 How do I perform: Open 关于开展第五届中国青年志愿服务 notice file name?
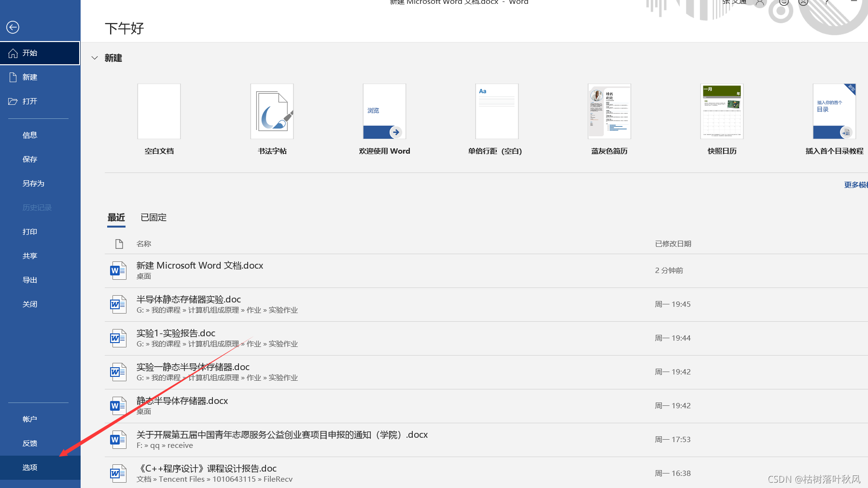point(282,435)
